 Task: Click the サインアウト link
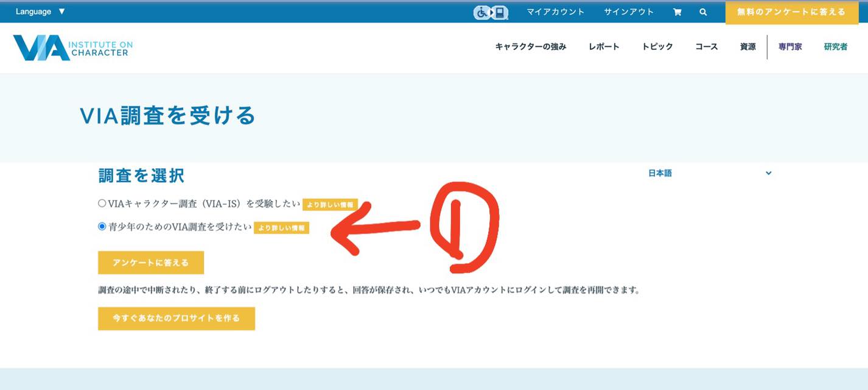click(628, 12)
